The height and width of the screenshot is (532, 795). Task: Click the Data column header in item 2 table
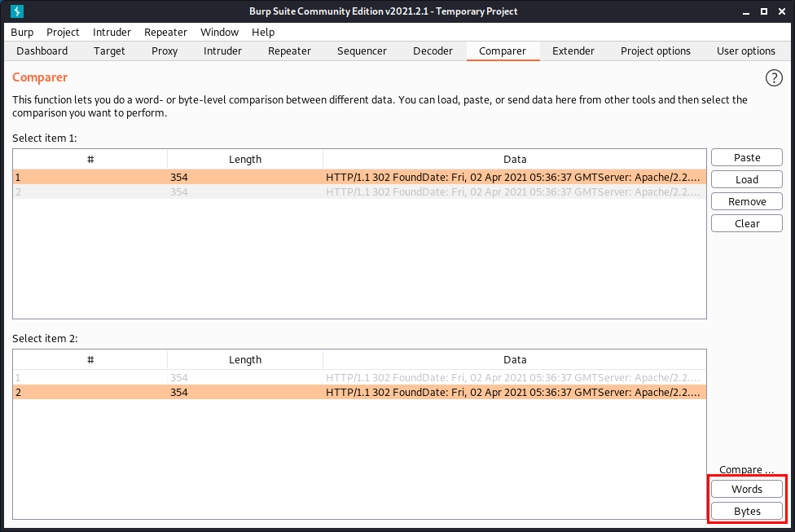click(x=515, y=359)
